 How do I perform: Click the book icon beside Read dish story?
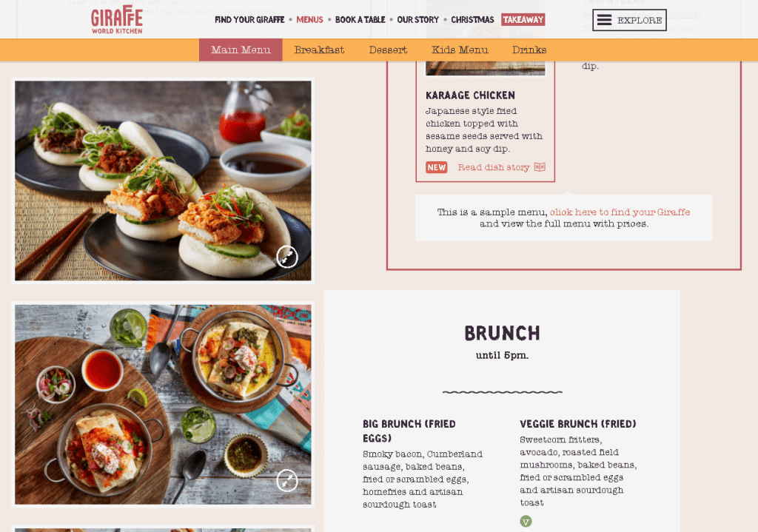(540, 167)
